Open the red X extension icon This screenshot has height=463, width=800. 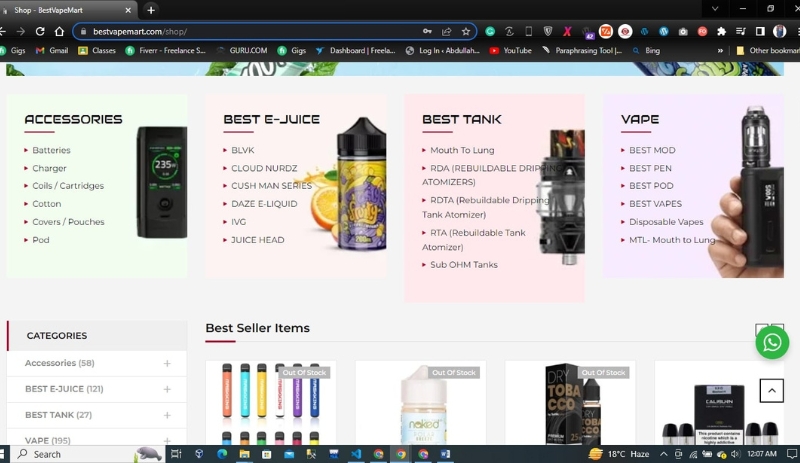coord(567,32)
